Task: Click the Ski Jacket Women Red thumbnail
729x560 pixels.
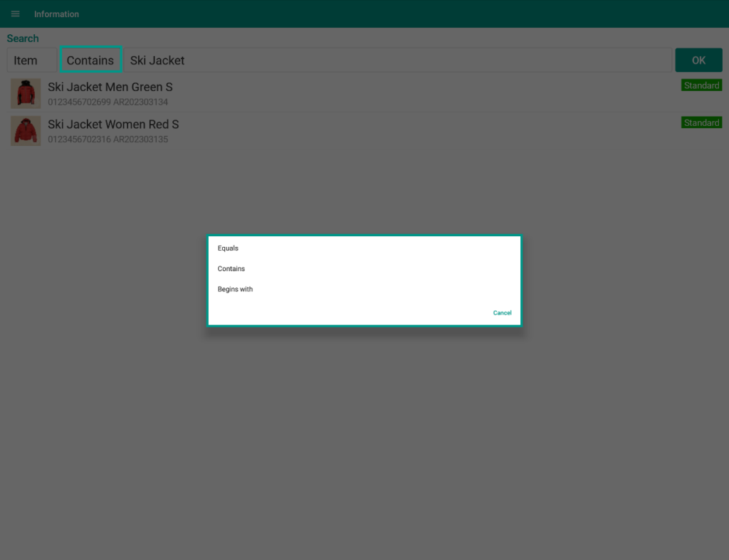Action: pyautogui.click(x=26, y=131)
